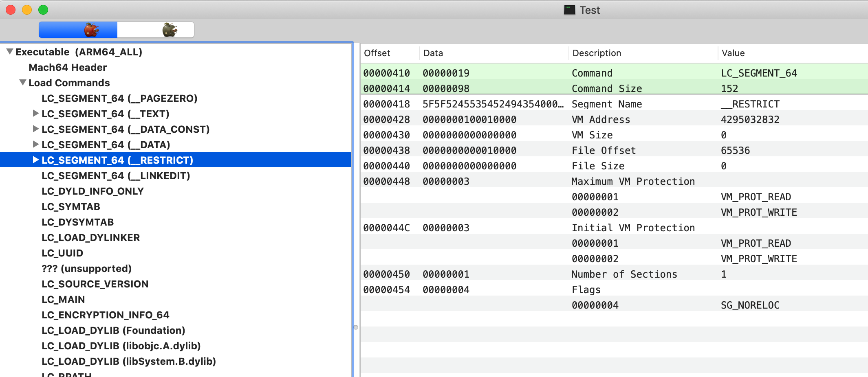Image resolution: width=868 pixels, height=377 pixels.
Task: Expand the LC_SEGMENT_64 (__DATA_CONST) node
Action: coord(36,129)
